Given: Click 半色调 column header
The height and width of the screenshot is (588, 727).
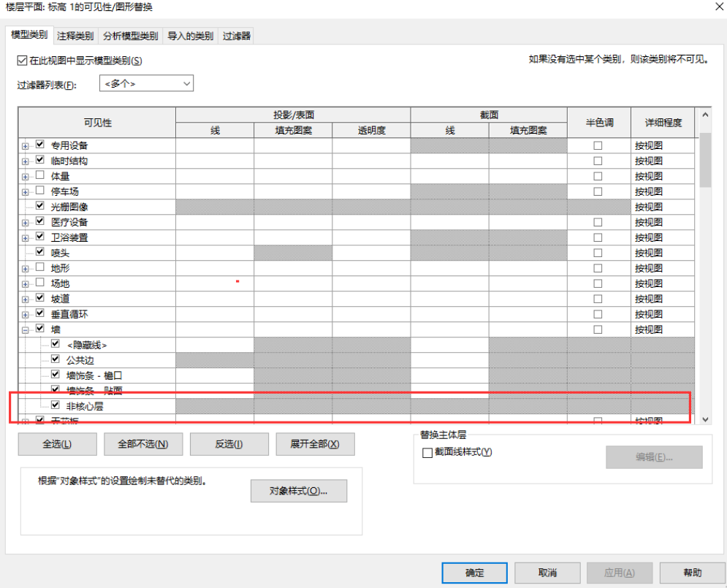Looking at the screenshot, I should tap(599, 123).
